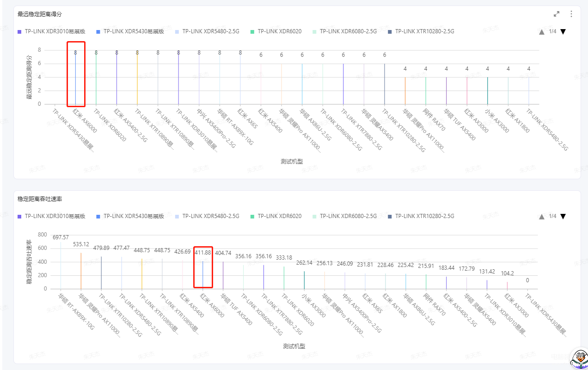This screenshot has width=588, height=370.
Task: Click 红米 AX6S axis label in 最远稳定距离得分 chart
Action: (x=247, y=118)
